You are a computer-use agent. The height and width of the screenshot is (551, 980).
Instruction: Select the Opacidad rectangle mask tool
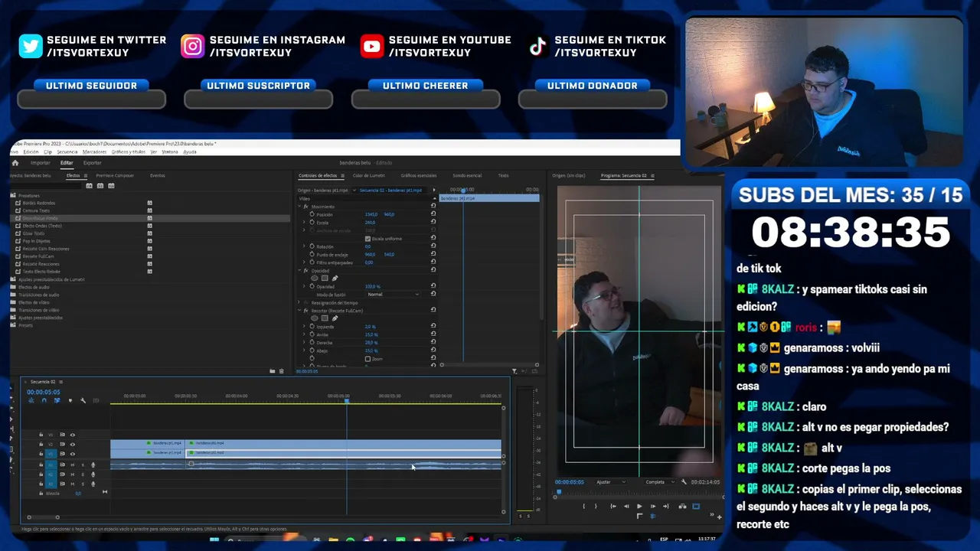click(325, 278)
